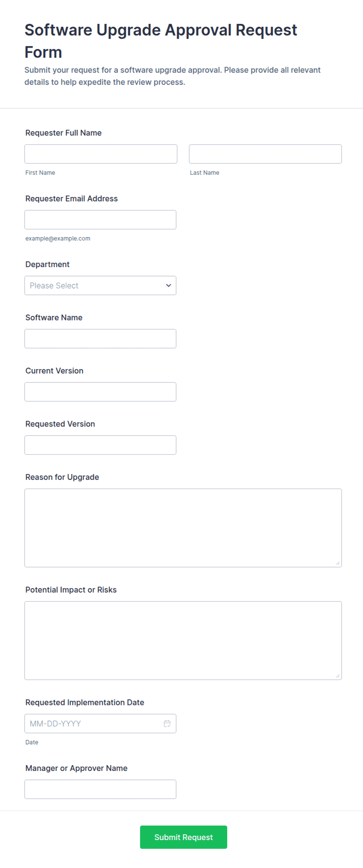The height and width of the screenshot is (868, 363).
Task: Submit the request with the green button
Action: coord(183,837)
